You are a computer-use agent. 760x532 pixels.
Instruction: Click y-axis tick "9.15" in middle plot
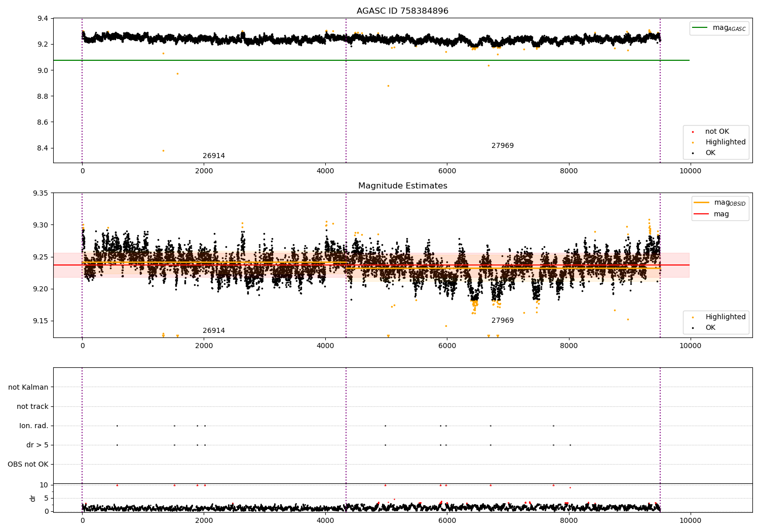point(41,321)
